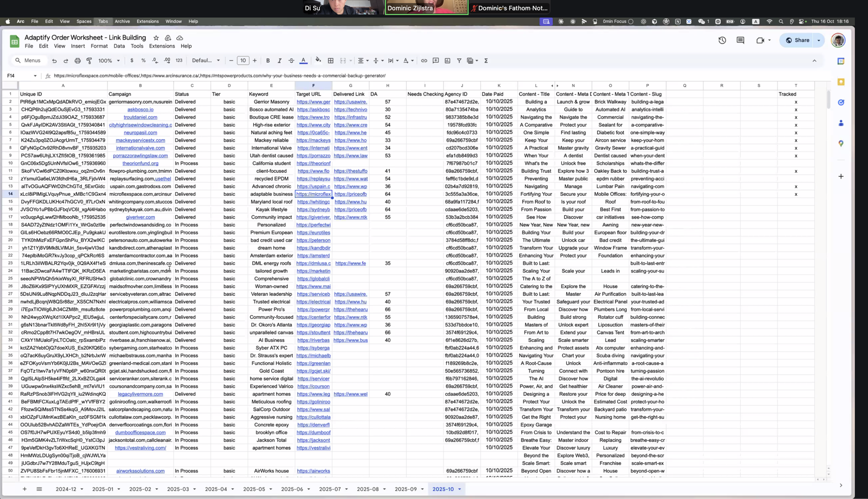Search Menus box in toolbar
Screen dimensions: 868x499
coord(28,61)
